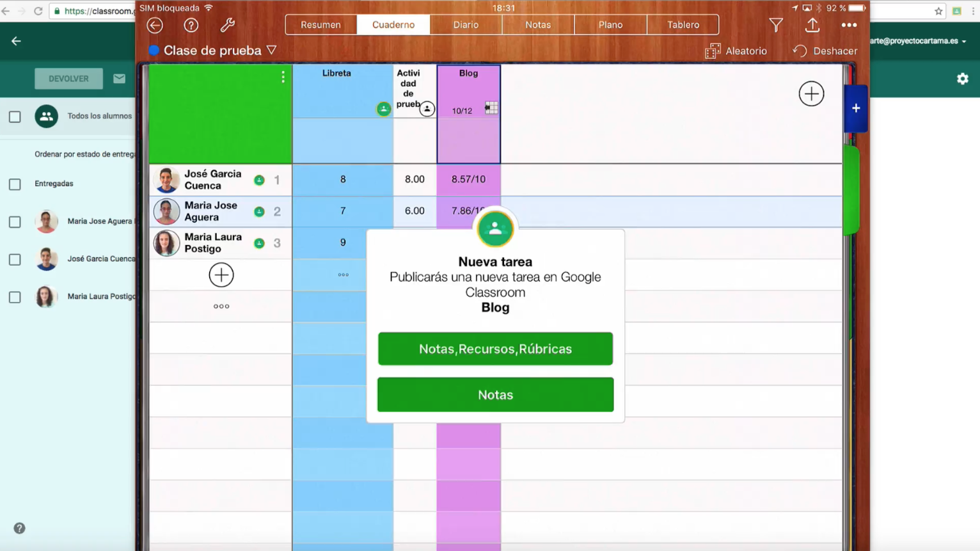Click the back arrow circle icon
The width and height of the screenshot is (980, 551).
pos(155,25)
